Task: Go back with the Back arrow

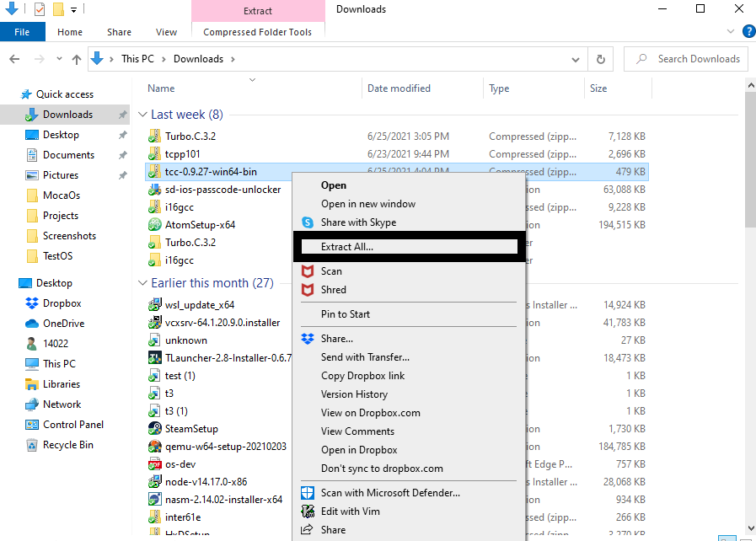Action: 14,59
